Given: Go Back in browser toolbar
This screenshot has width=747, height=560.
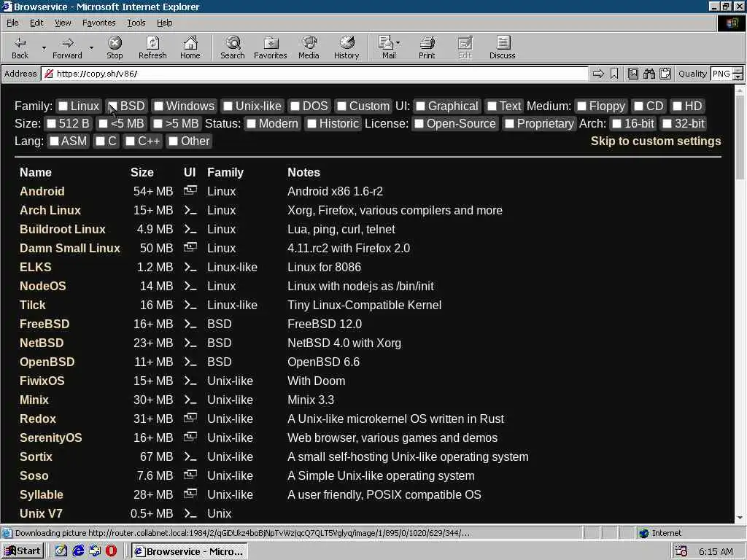Looking at the screenshot, I should pos(20,47).
